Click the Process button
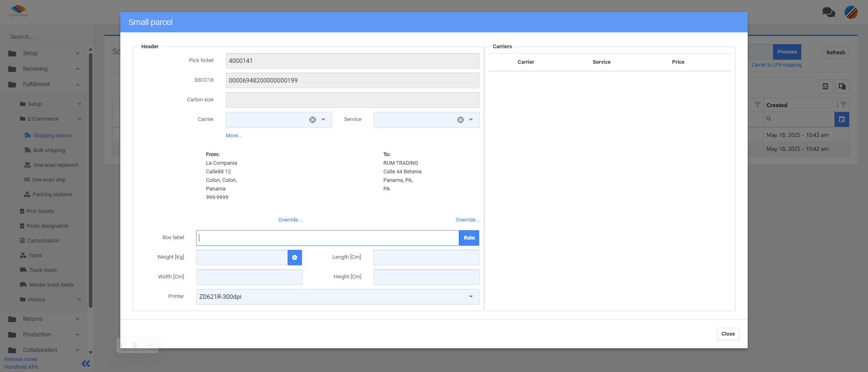868x372 pixels. pos(787,52)
